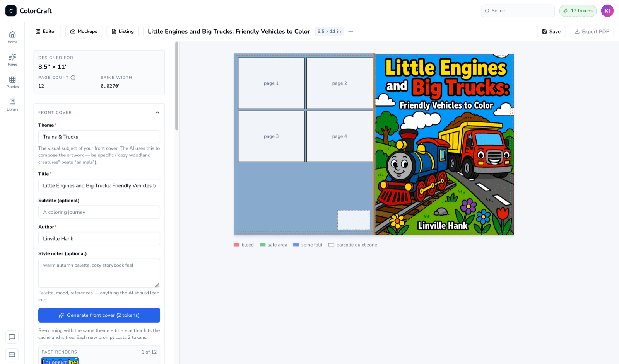Collapse the Front Cover section
Image resolution: width=619 pixels, height=364 pixels.
pyautogui.click(x=157, y=112)
